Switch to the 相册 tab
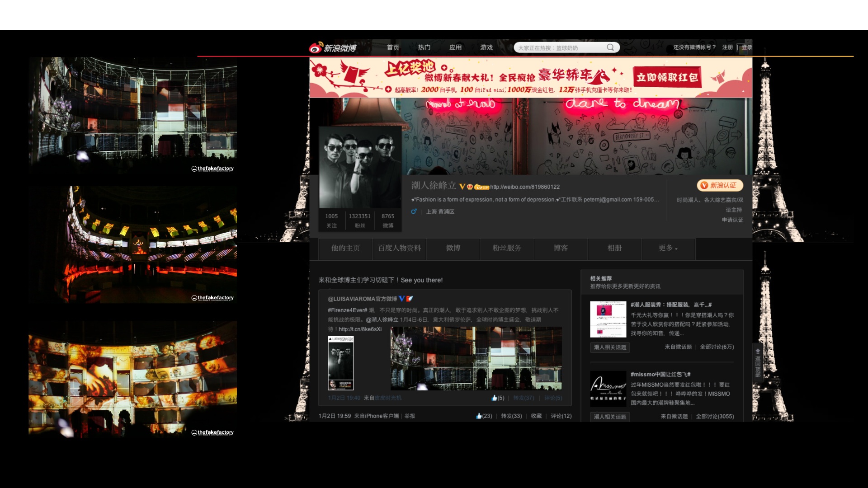This screenshot has height=488, width=868. click(614, 248)
